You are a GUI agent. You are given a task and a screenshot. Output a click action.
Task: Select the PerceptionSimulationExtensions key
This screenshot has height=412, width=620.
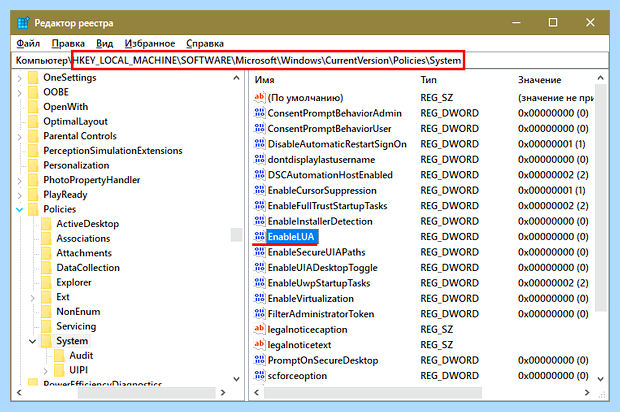tap(113, 151)
